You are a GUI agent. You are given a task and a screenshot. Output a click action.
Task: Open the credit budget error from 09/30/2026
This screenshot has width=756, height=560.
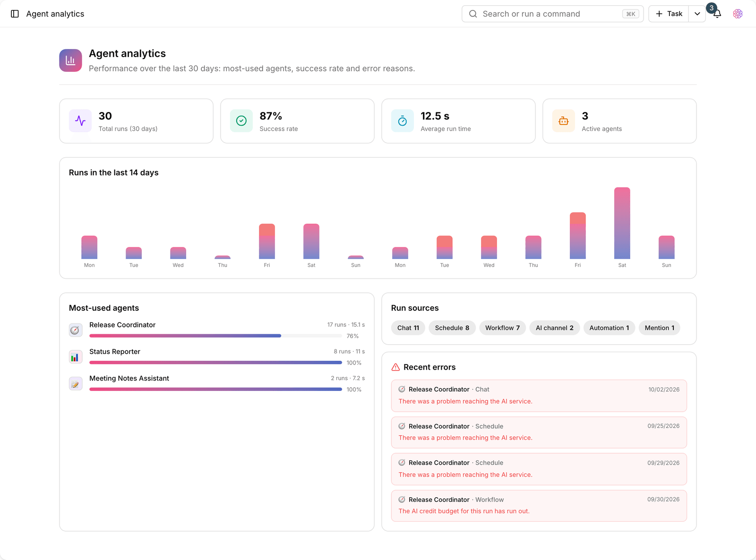coord(539,506)
